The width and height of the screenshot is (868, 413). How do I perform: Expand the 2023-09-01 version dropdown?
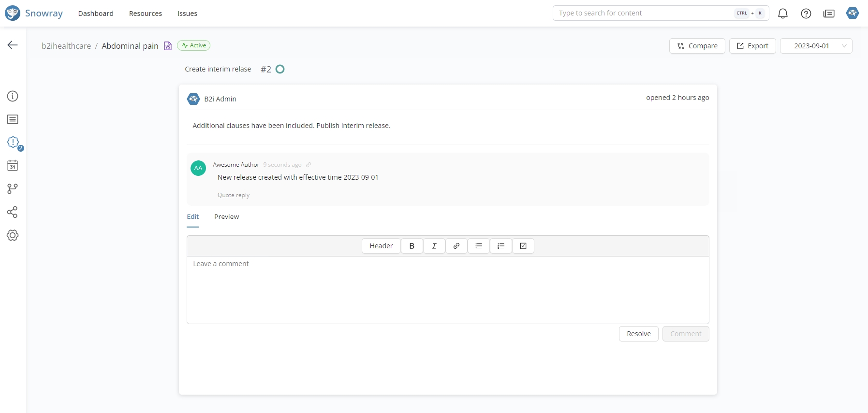click(816, 46)
